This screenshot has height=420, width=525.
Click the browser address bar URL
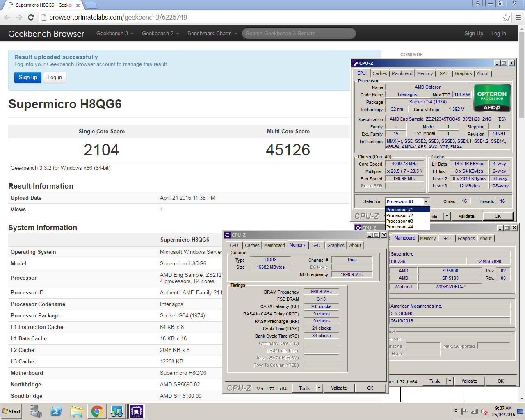pos(118,17)
